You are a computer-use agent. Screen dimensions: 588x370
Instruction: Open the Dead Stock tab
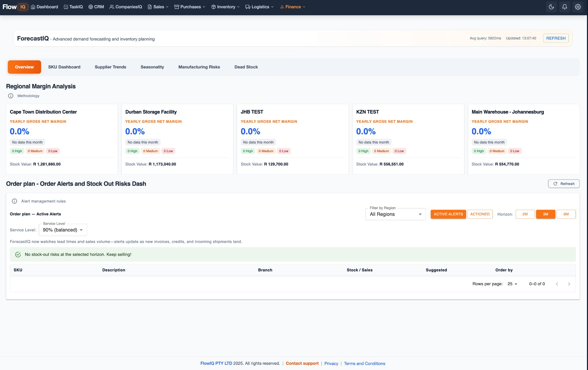point(246,67)
